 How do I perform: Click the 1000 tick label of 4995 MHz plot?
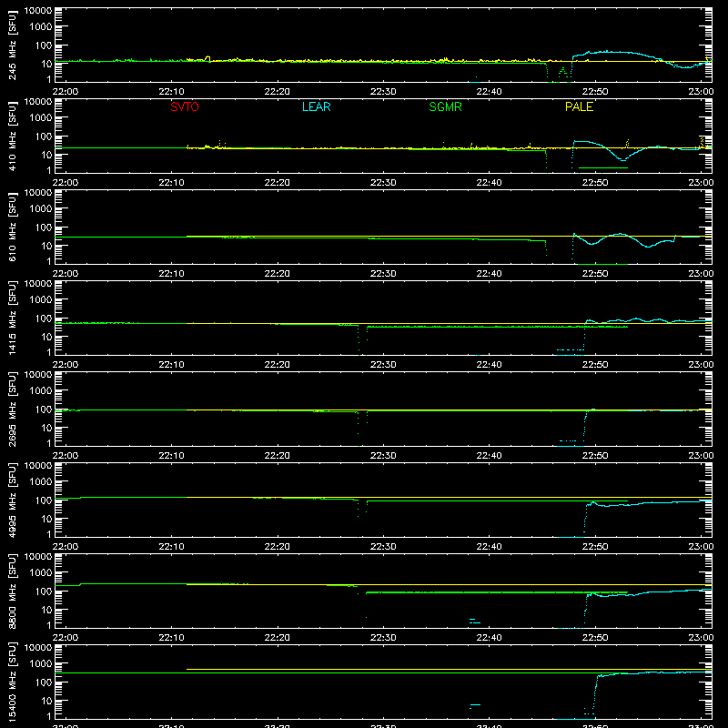[x=40, y=482]
